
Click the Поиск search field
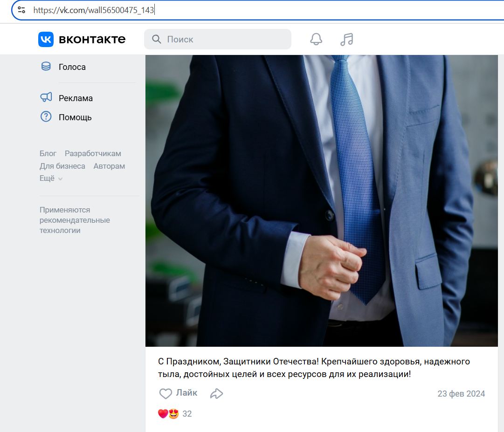[224, 39]
